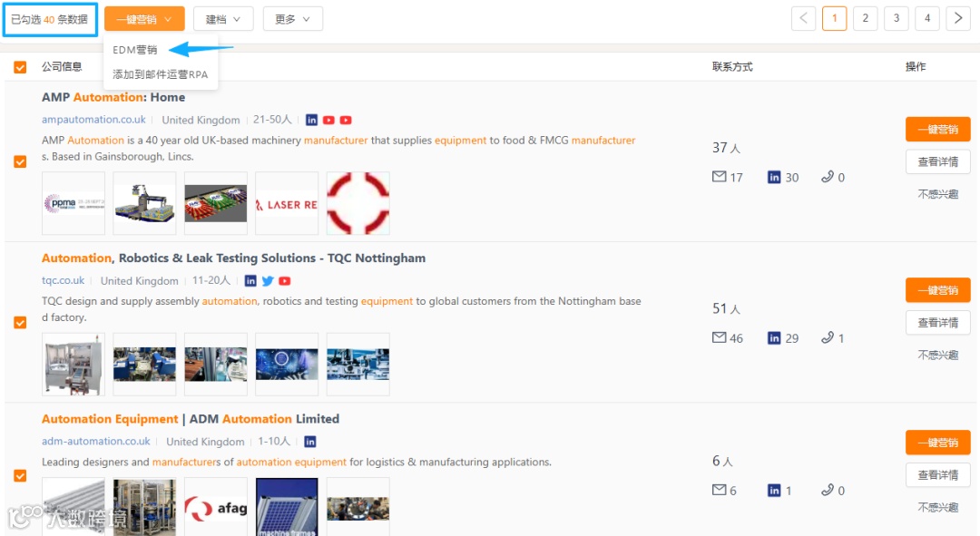This screenshot has height=536, width=980.
Task: Select 添加到邮件运营RPA menu option
Action: [x=160, y=74]
